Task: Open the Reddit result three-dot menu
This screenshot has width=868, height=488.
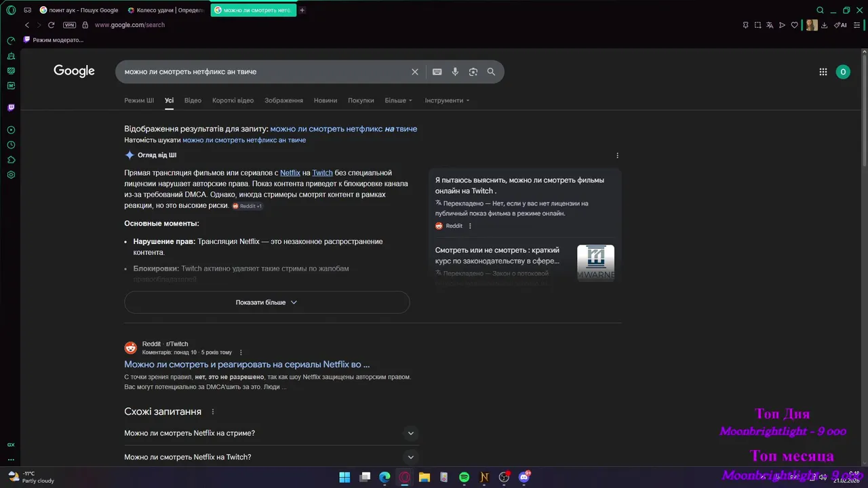Action: click(241, 352)
